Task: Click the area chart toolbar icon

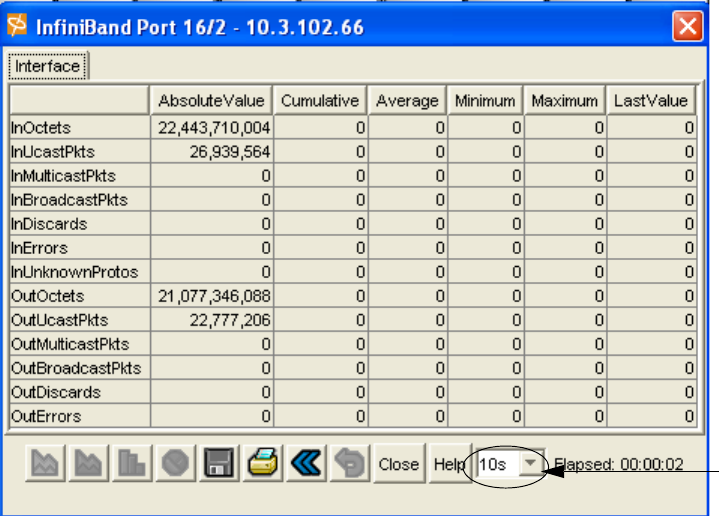Action: click(44, 463)
